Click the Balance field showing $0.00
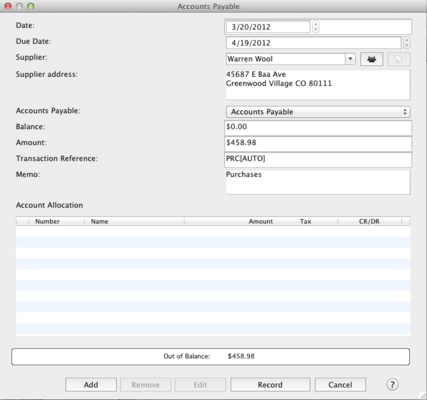 coord(318,128)
